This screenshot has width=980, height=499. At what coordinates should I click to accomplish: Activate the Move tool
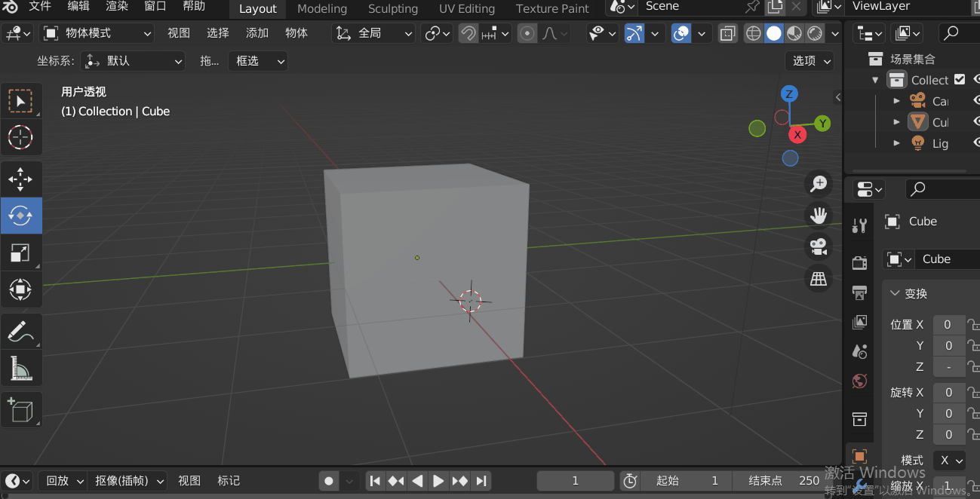tap(20, 179)
